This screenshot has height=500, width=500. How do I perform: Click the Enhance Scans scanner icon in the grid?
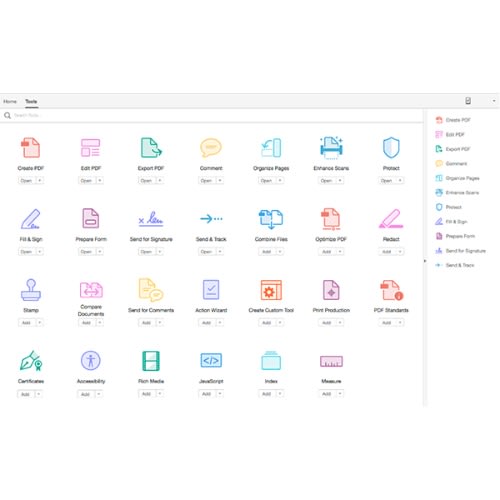coord(331,147)
